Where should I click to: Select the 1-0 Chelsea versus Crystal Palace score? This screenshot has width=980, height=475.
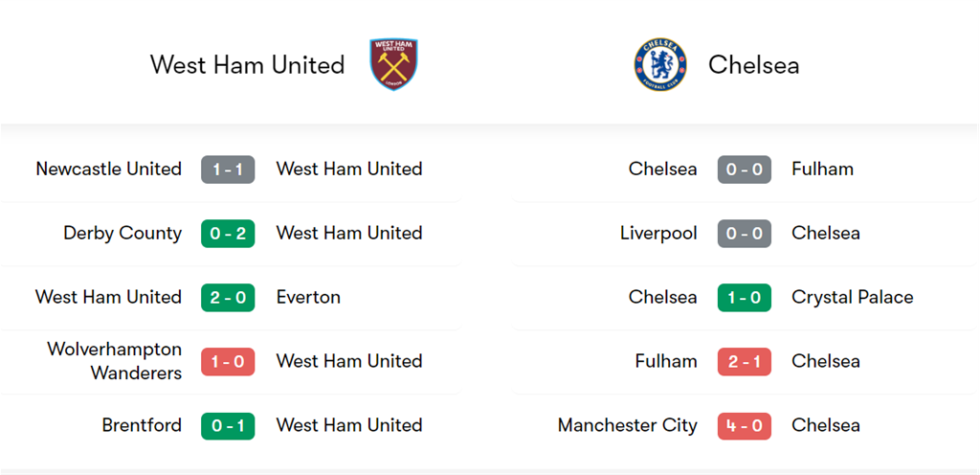click(x=744, y=298)
